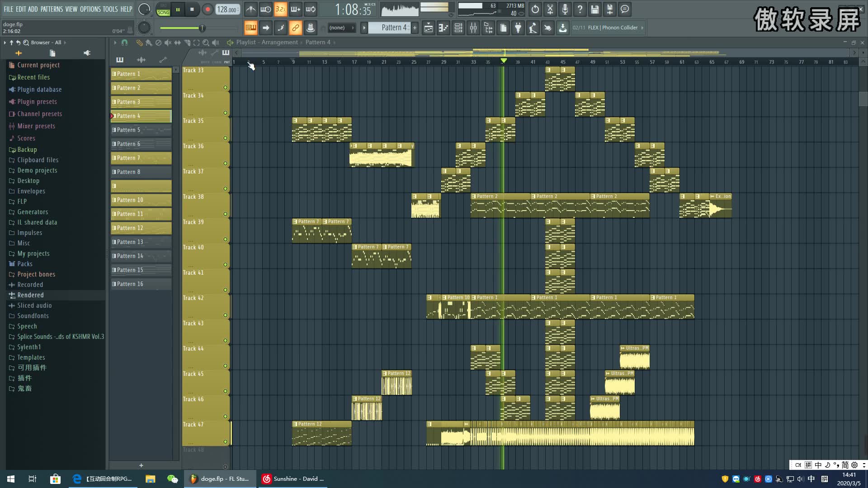Screen dimensions: 868x488
Task: Open the chat bubble icon in toolbar
Action: (x=625, y=9)
